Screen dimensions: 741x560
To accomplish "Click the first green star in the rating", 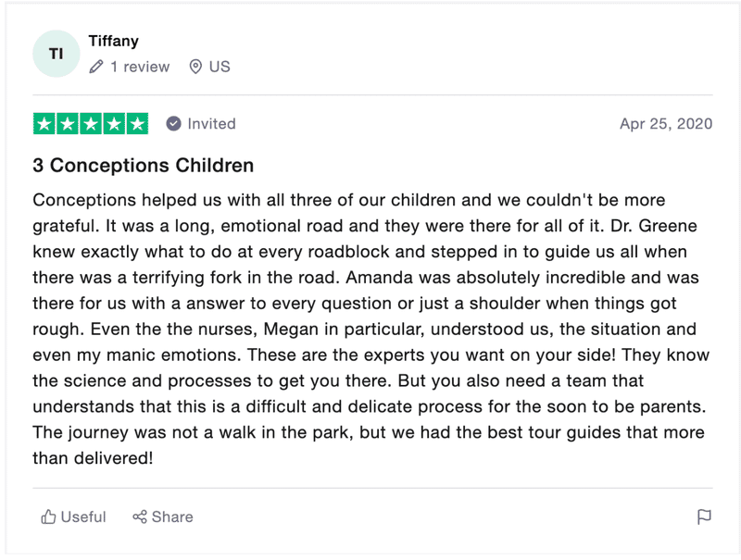I will (x=44, y=122).
